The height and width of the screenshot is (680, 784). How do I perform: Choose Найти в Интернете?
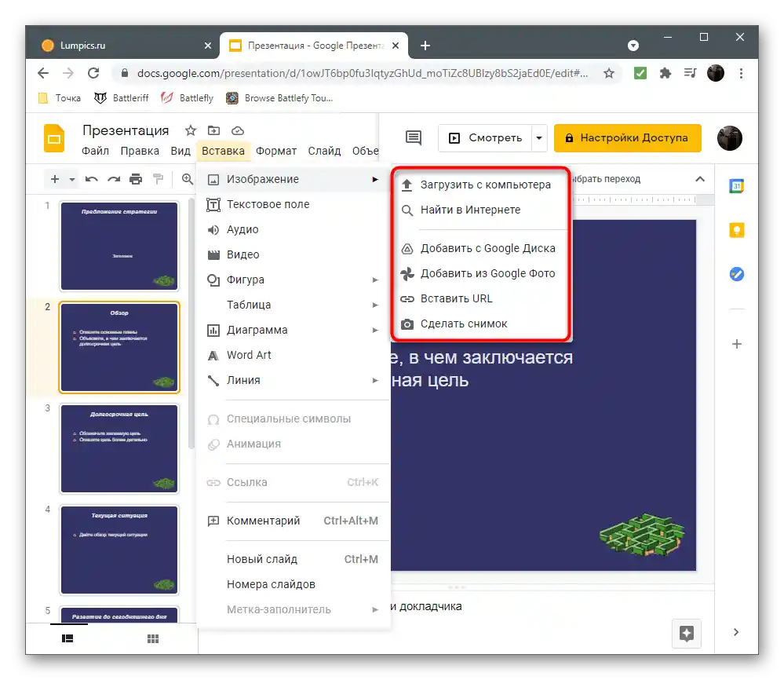tap(481, 210)
